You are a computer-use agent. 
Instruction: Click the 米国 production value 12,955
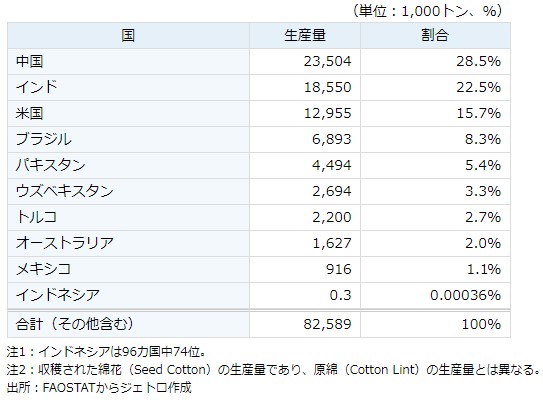click(328, 113)
